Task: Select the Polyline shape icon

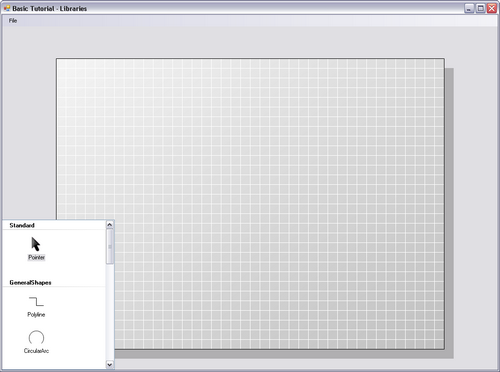Action: coord(36,302)
